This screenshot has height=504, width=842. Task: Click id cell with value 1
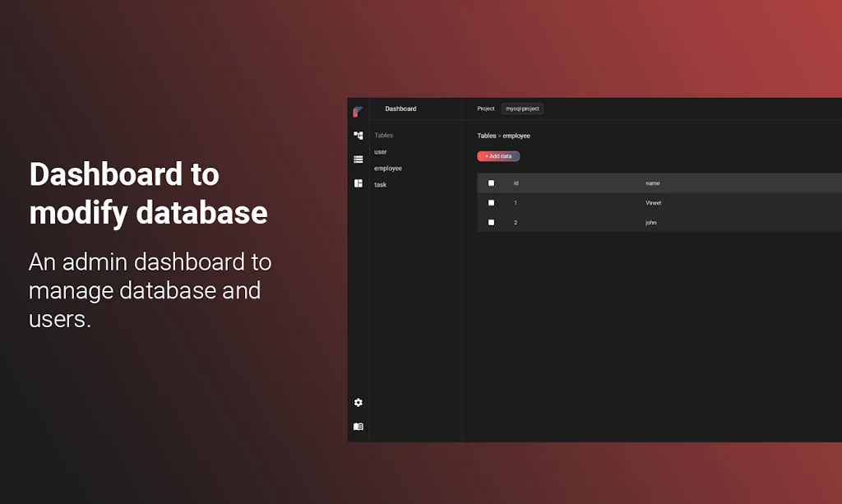(515, 203)
